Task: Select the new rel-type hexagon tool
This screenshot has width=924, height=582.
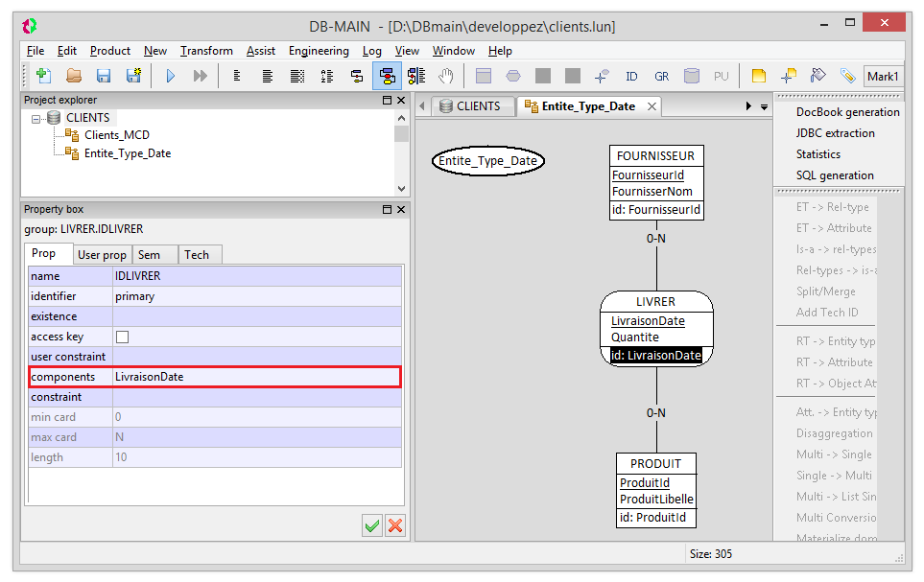Action: [x=513, y=76]
